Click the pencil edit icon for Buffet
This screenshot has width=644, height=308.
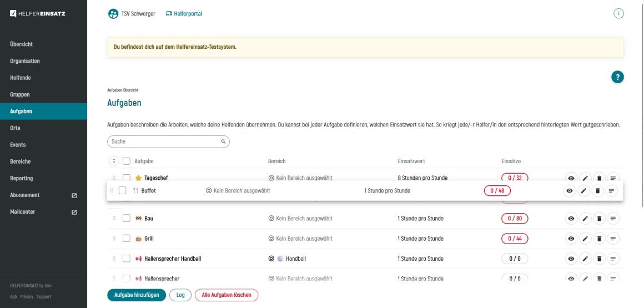[x=583, y=191]
